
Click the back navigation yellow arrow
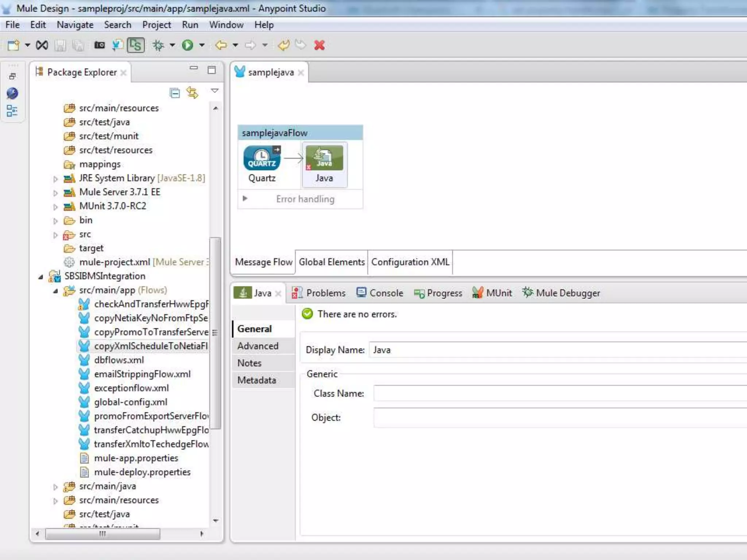pyautogui.click(x=221, y=45)
